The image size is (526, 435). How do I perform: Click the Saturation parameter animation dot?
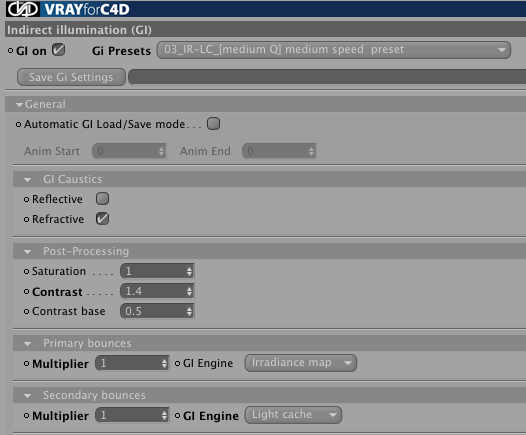tap(27, 271)
